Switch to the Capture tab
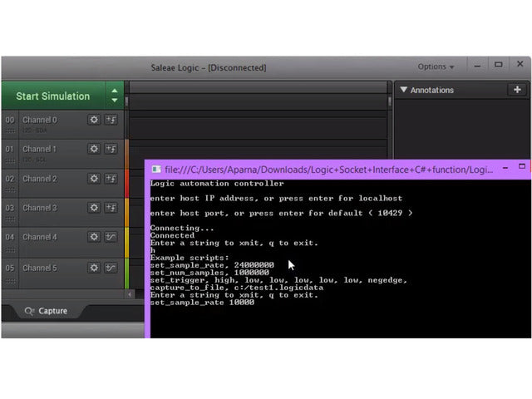The height and width of the screenshot is (399, 532). (x=47, y=311)
